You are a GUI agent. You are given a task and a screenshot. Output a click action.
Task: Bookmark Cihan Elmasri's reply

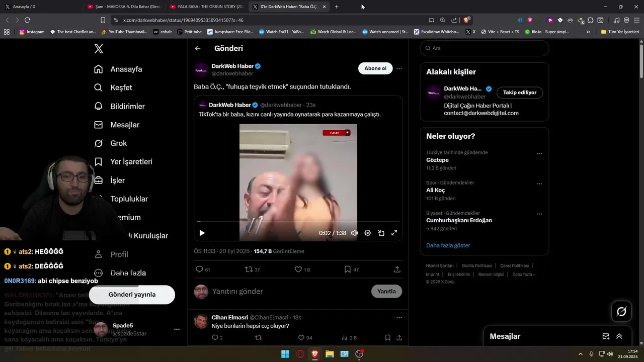(x=387, y=338)
